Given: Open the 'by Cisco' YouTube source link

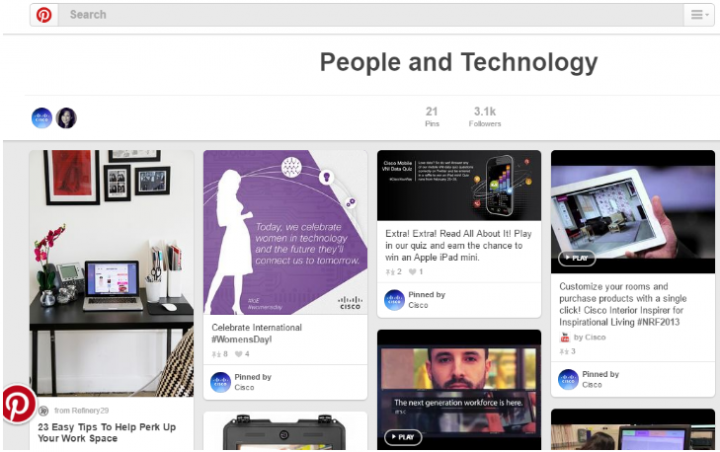Looking at the screenshot, I should [590, 338].
